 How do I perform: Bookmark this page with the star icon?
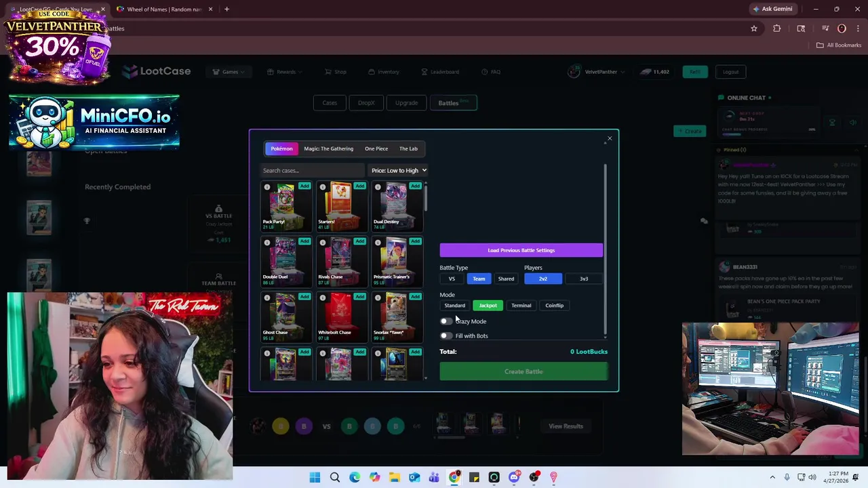click(753, 28)
